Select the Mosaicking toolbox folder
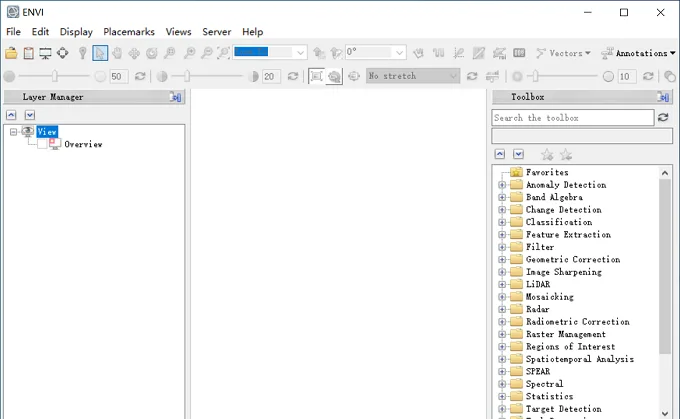The image size is (680, 419). tap(549, 297)
